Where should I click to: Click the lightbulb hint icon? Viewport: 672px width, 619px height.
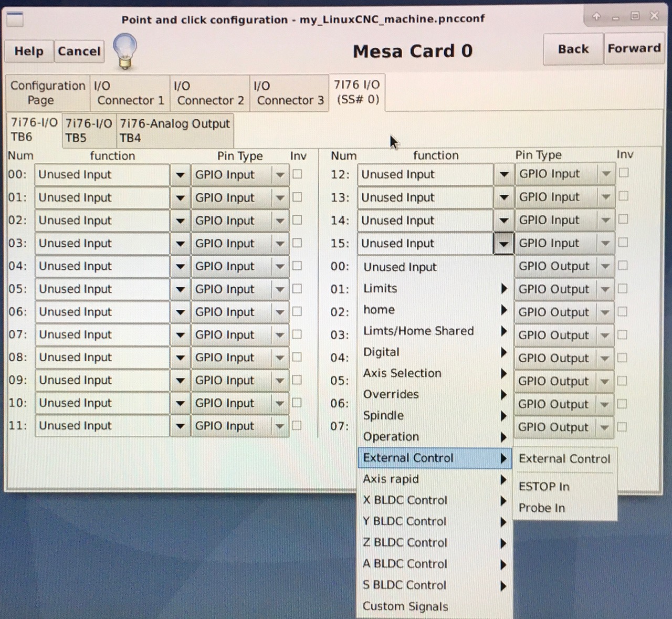125,51
